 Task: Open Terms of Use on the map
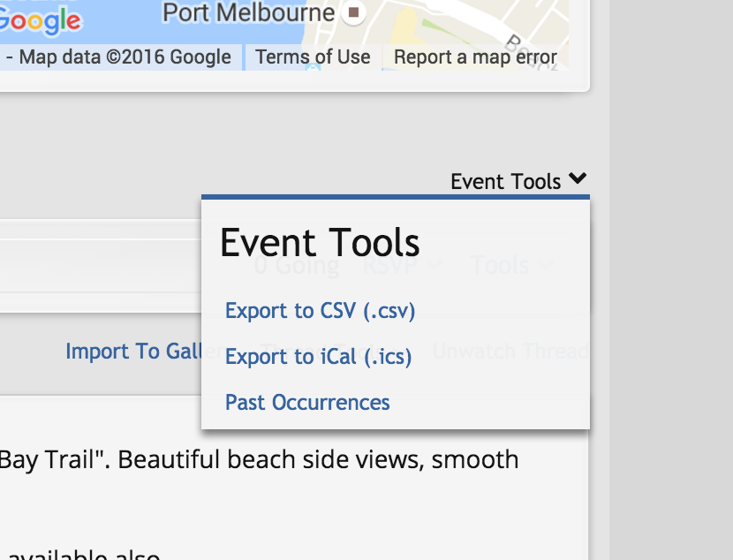313,57
